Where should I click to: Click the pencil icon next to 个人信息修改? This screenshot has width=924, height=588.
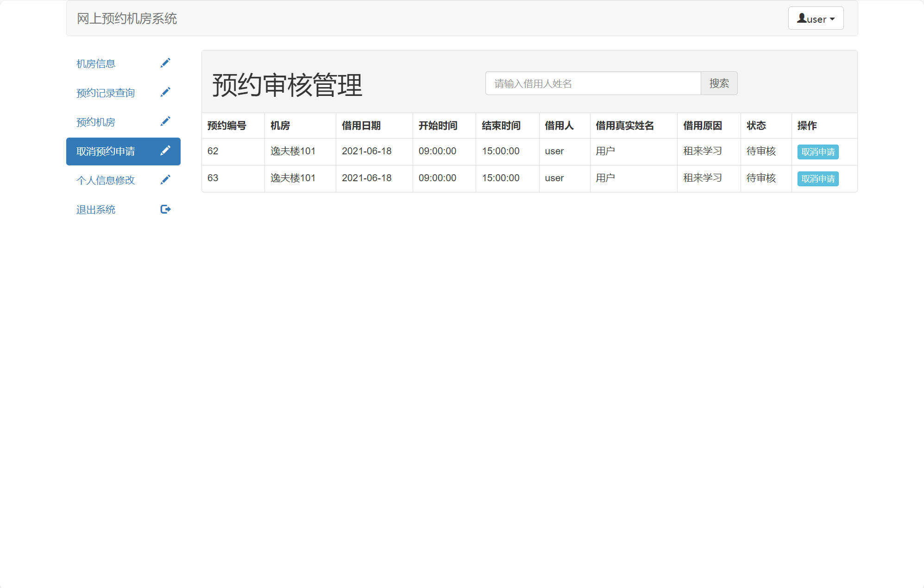point(165,179)
